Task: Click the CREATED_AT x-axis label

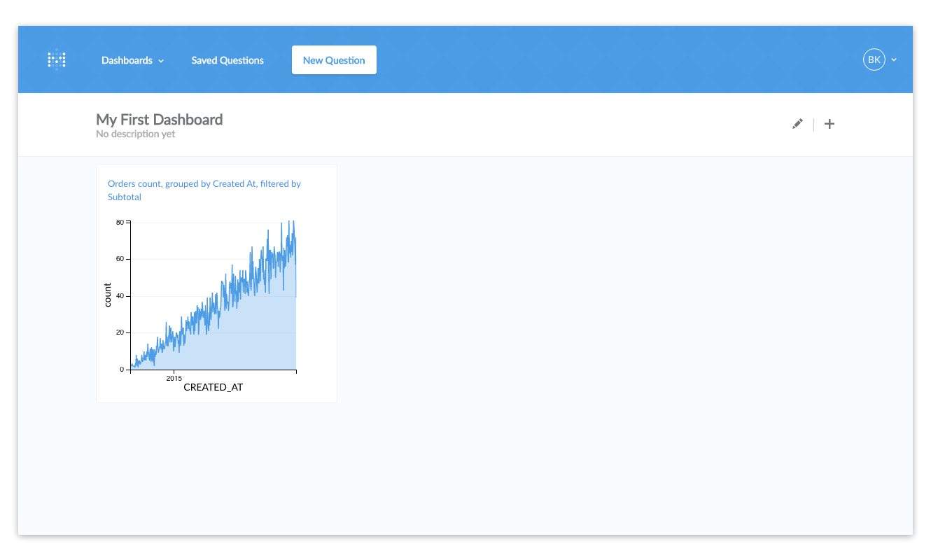Action: pos(213,387)
